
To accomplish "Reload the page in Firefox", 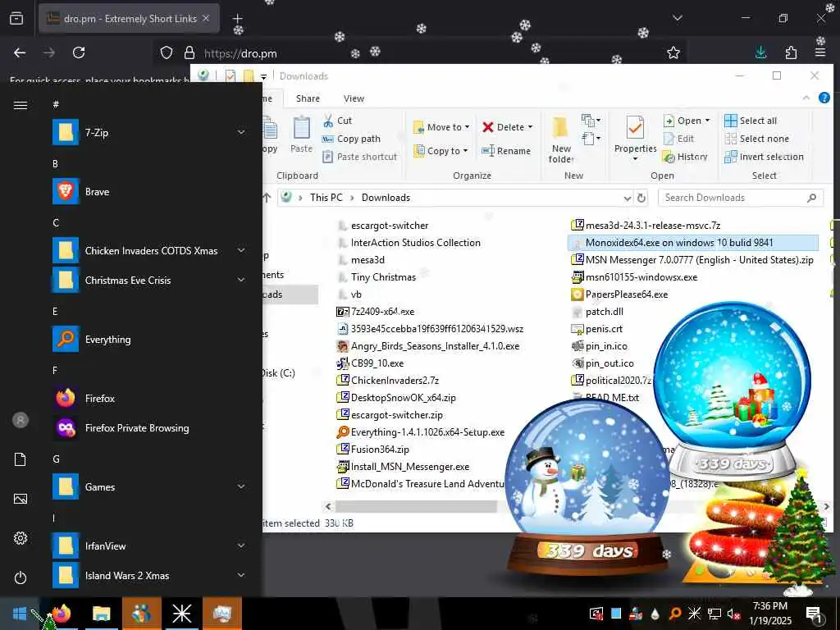I will pos(79,52).
